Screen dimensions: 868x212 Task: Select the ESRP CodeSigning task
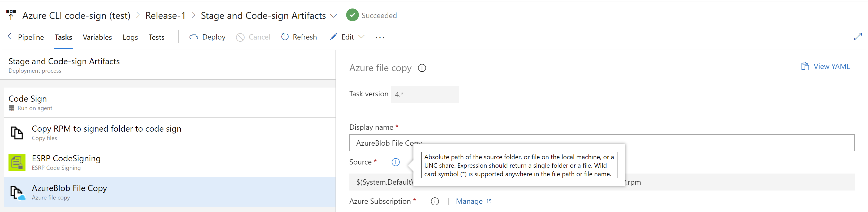(170, 162)
